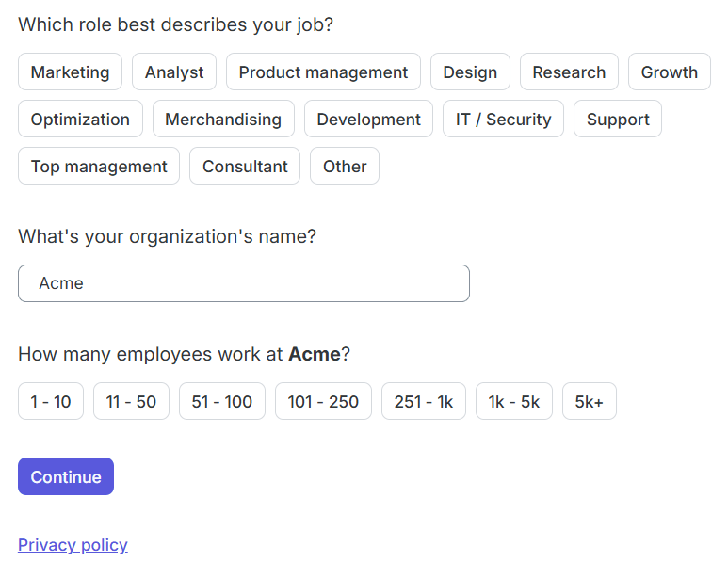The image size is (728, 562).
Task: Choose Analyst as your job role
Action: tap(174, 72)
